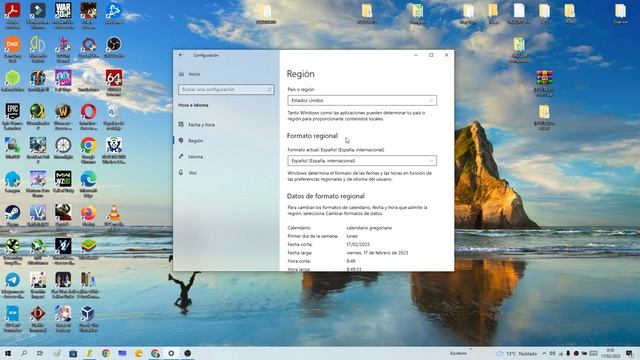Image resolution: width=640 pixels, height=360 pixels.
Task: Click the globe icon beside Región
Action: click(181, 140)
